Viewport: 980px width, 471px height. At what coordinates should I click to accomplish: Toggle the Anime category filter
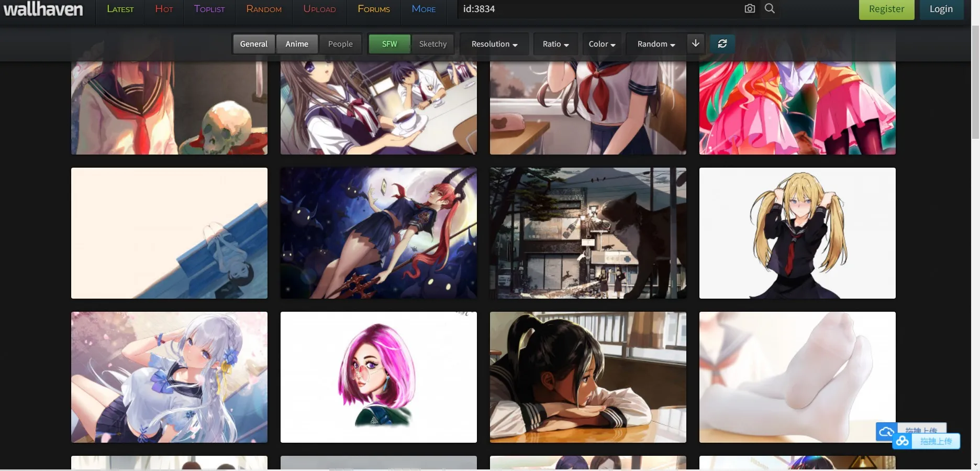[x=297, y=44]
